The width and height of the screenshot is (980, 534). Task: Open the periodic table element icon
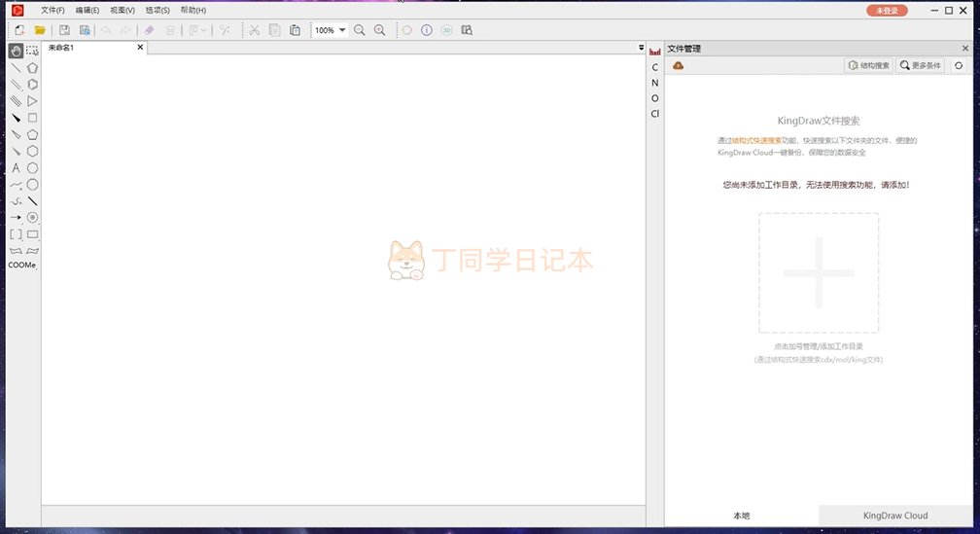coord(654,51)
